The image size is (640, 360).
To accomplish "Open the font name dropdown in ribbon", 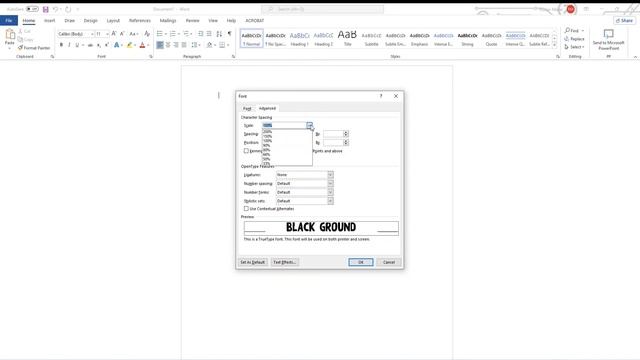I will point(92,34).
